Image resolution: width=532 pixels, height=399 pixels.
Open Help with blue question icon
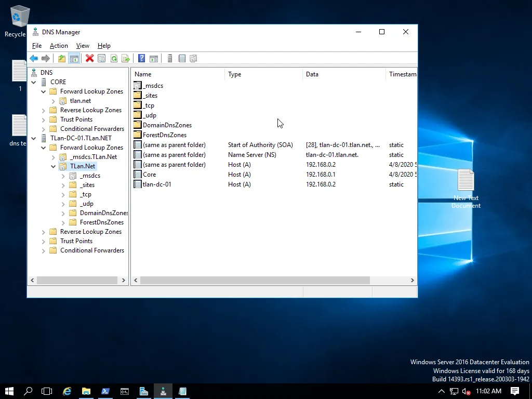[x=141, y=58]
